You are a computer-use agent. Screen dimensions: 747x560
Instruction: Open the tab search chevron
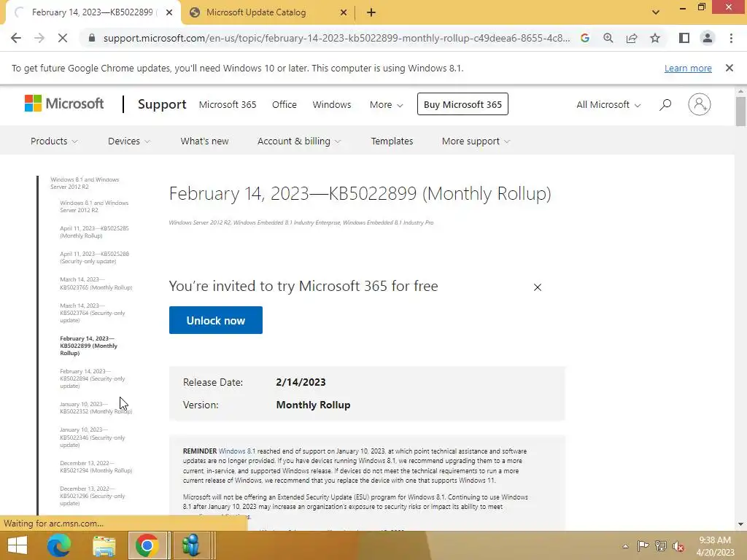click(x=656, y=12)
